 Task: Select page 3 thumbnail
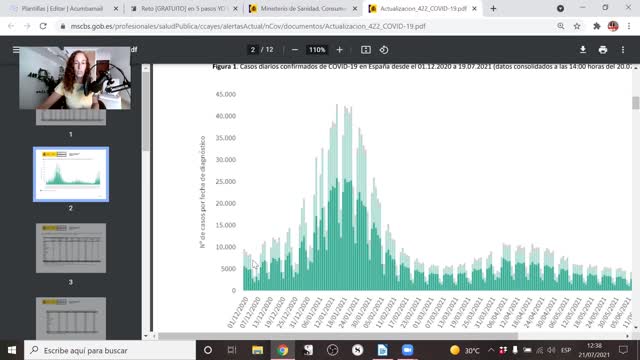pos(71,248)
